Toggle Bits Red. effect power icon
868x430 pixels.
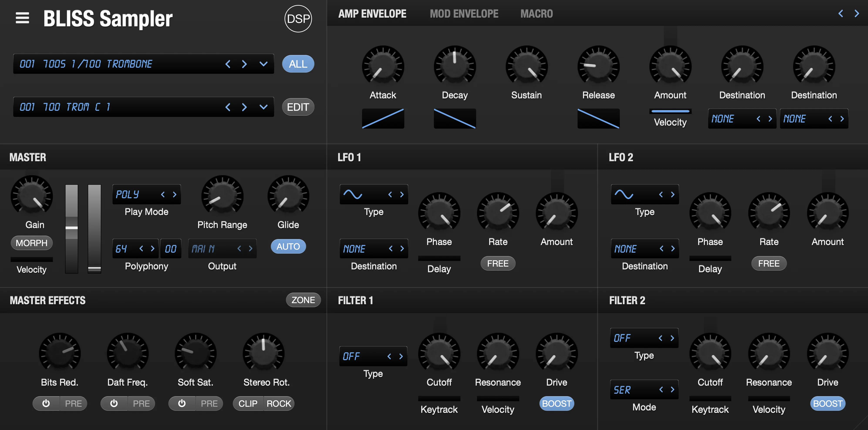pyautogui.click(x=46, y=403)
